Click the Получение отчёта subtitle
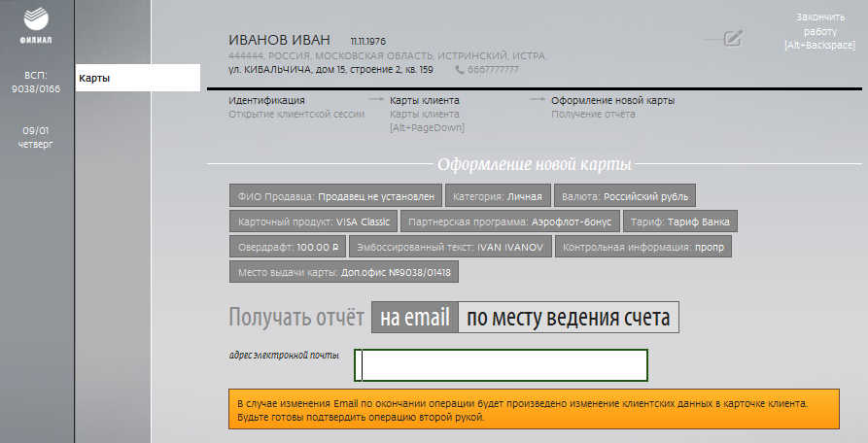868x443 pixels. pyautogui.click(x=593, y=115)
